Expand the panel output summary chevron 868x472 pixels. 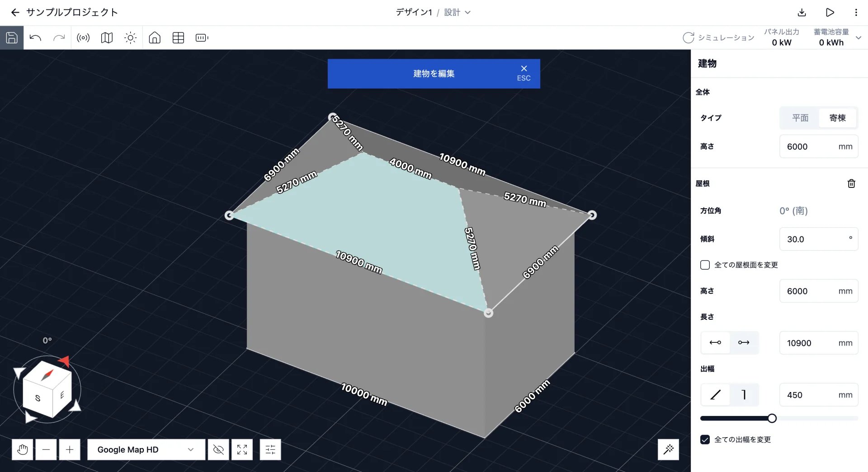point(859,37)
